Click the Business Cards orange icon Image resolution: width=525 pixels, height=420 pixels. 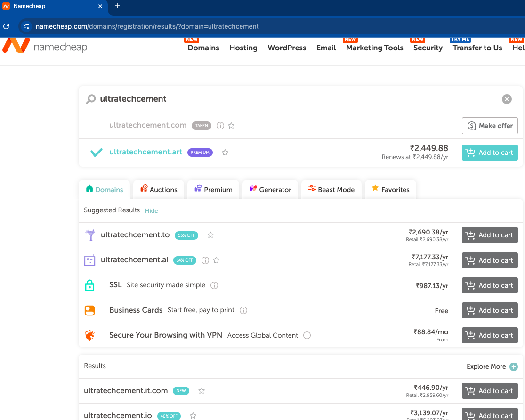coord(90,310)
